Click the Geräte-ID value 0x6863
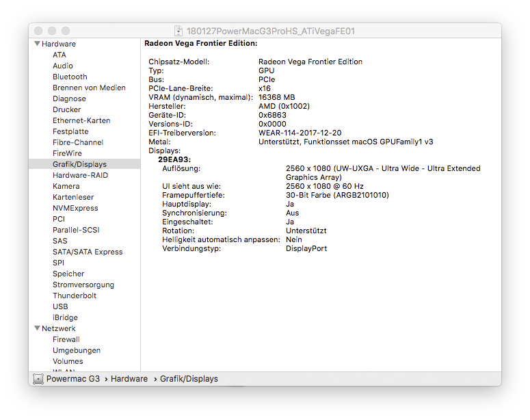This screenshot has height=420, width=530. click(x=272, y=115)
